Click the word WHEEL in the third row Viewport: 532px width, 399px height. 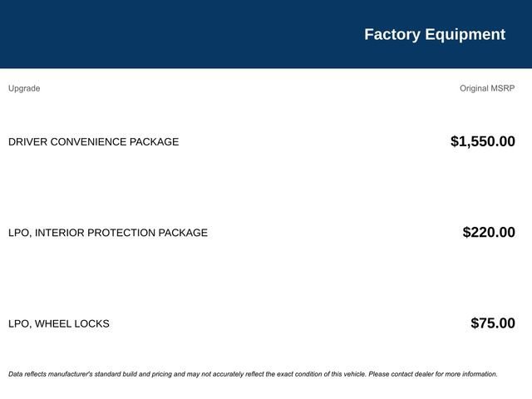54,323
